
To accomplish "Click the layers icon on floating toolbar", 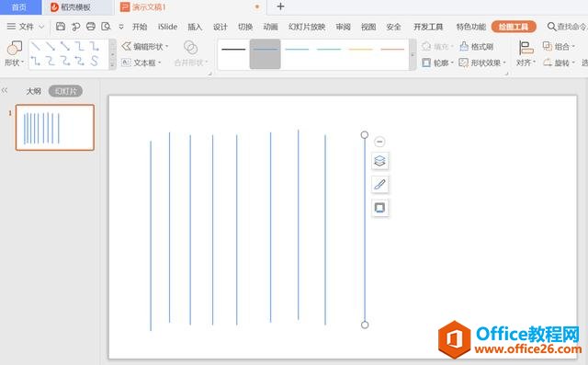I will click(379, 161).
